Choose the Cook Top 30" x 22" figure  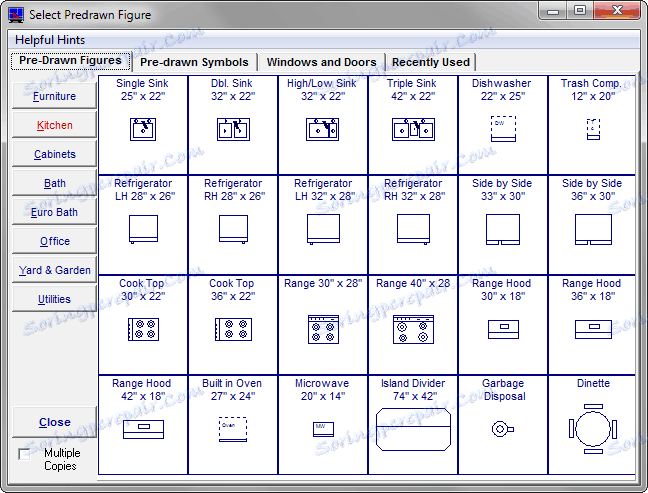143,325
